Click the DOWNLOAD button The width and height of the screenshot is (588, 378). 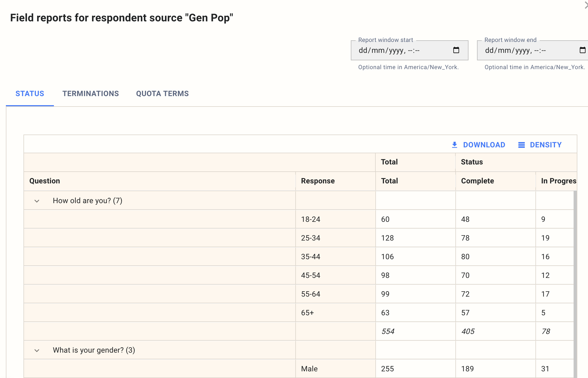479,144
